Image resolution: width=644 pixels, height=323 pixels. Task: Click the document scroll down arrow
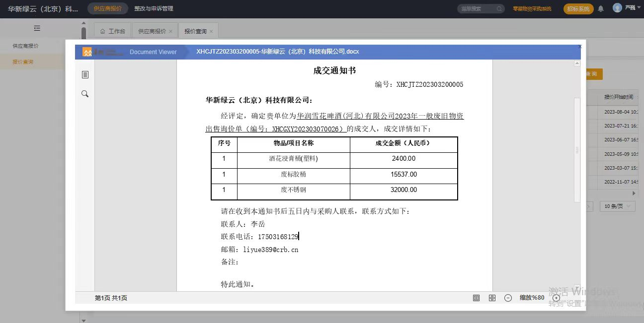coord(577,287)
